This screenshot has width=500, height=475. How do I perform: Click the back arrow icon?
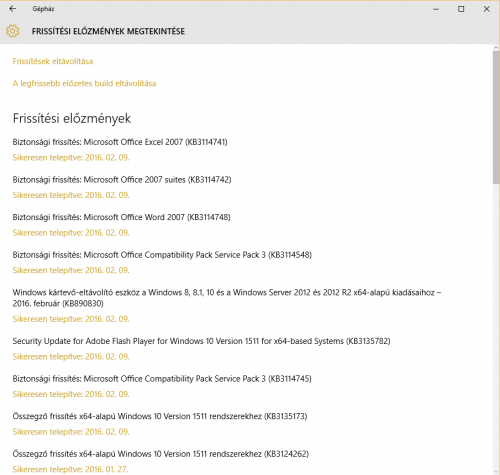[x=13, y=9]
